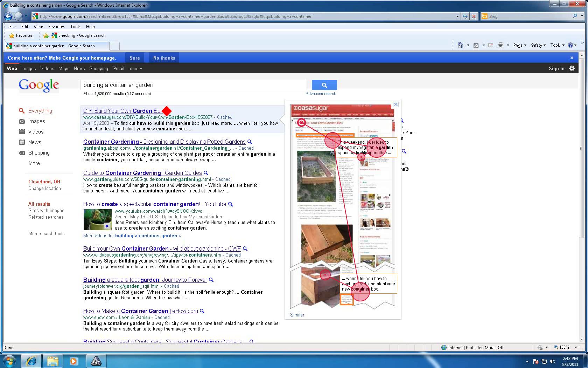The height and width of the screenshot is (368, 588).
Task: Click the browser Forward arrow button
Action: (18, 16)
